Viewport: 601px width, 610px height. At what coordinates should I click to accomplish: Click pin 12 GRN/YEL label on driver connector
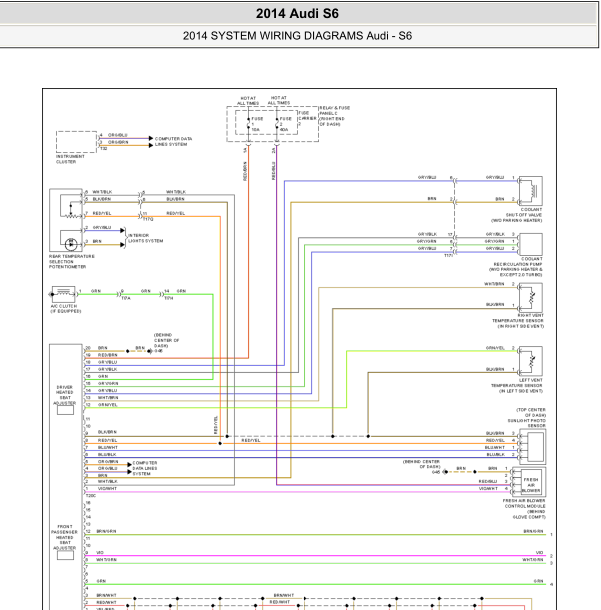[x=107, y=405]
